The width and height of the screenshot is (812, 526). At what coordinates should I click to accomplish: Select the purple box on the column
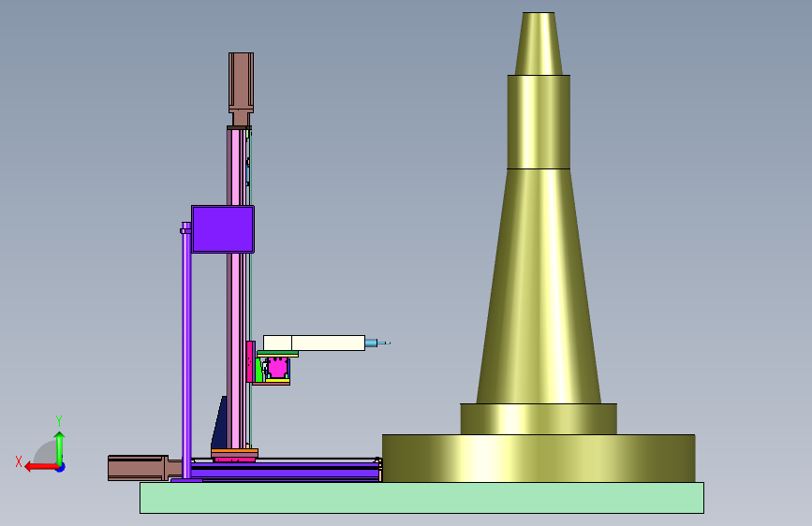tap(223, 228)
